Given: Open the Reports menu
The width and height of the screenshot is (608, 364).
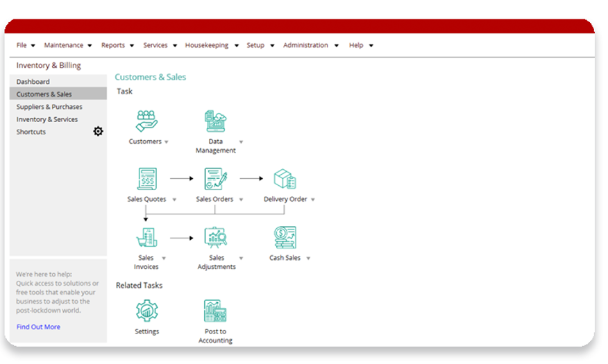Looking at the screenshot, I should [x=117, y=45].
